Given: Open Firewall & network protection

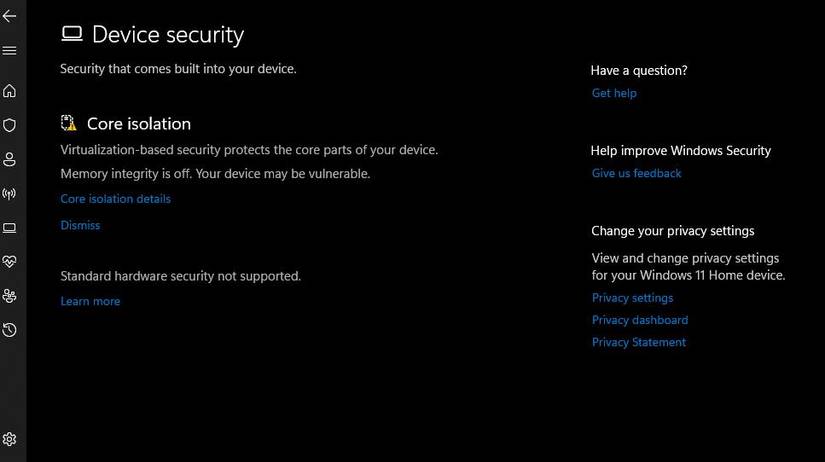Looking at the screenshot, I should 10,193.
